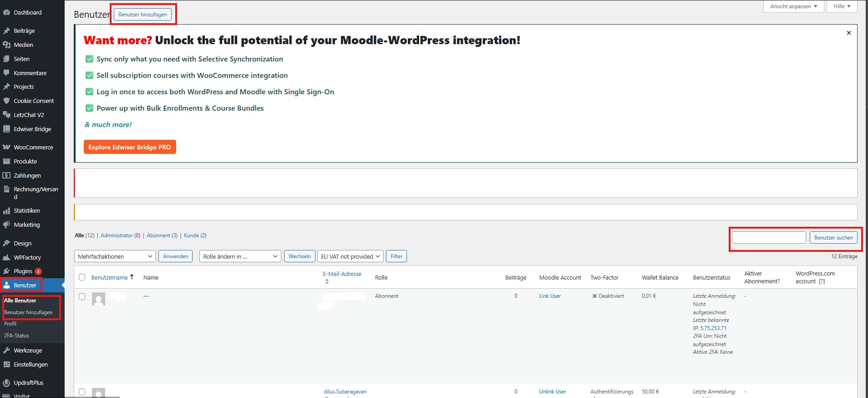Click the Projects pin icon
This screenshot has height=398, width=868.
(x=6, y=87)
